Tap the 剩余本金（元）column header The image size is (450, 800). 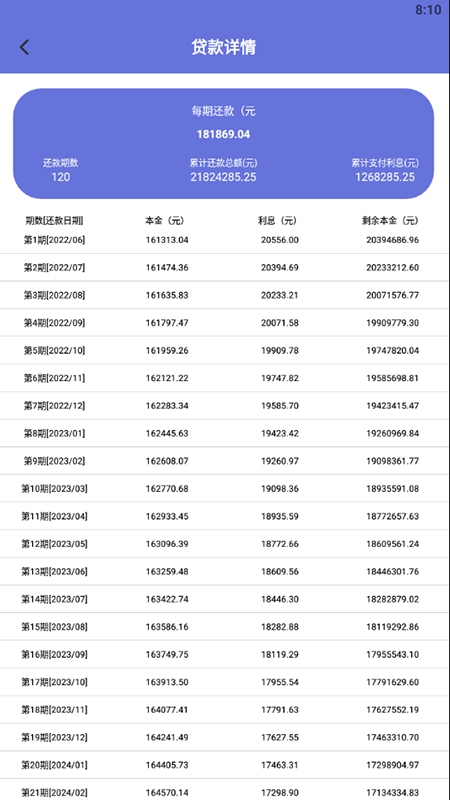coord(390,221)
